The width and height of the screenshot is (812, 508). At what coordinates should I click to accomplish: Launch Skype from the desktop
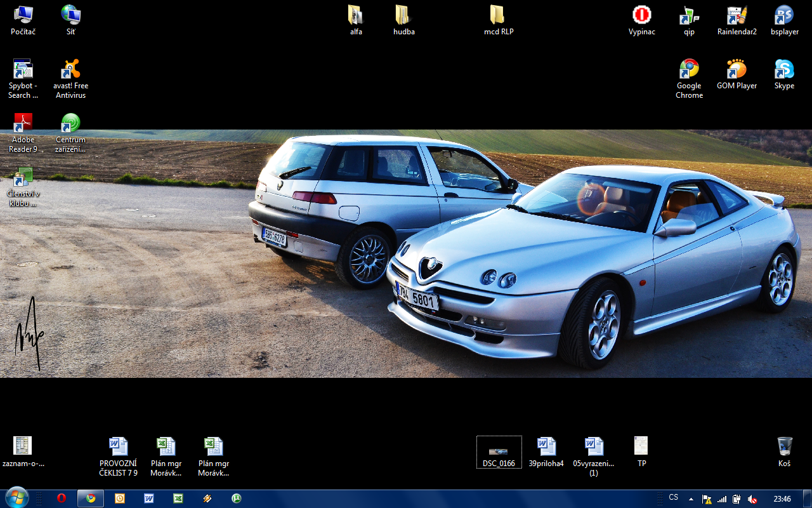pyautogui.click(x=784, y=69)
